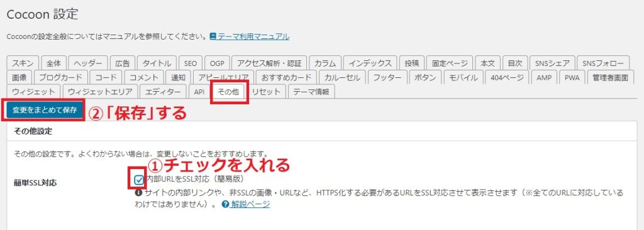Image resolution: width=644 pixels, height=230 pixels.
Task: Switch to the 管理者画面 tab
Action: [610, 78]
